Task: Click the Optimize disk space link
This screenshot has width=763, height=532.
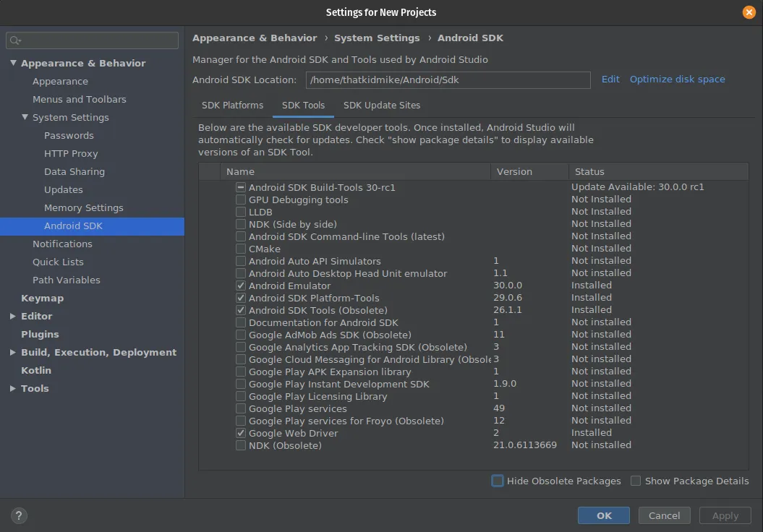Action: coord(677,80)
